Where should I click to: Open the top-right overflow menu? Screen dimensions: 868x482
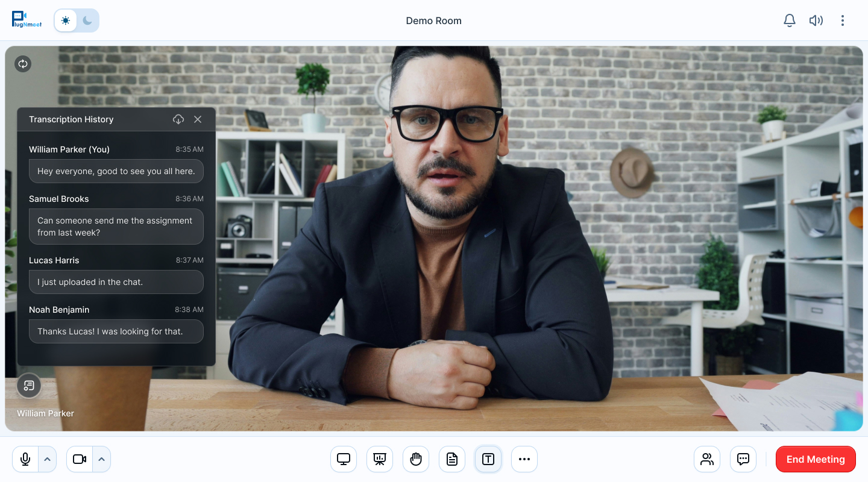point(843,20)
